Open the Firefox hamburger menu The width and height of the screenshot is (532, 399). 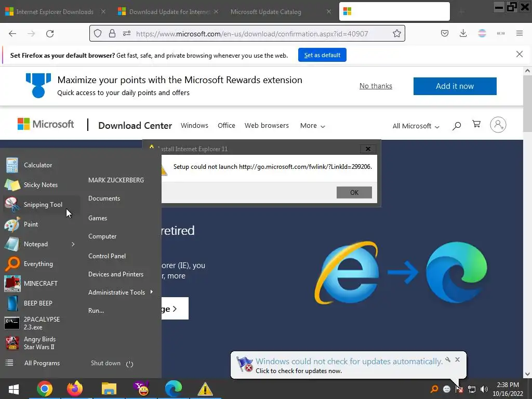(x=519, y=34)
